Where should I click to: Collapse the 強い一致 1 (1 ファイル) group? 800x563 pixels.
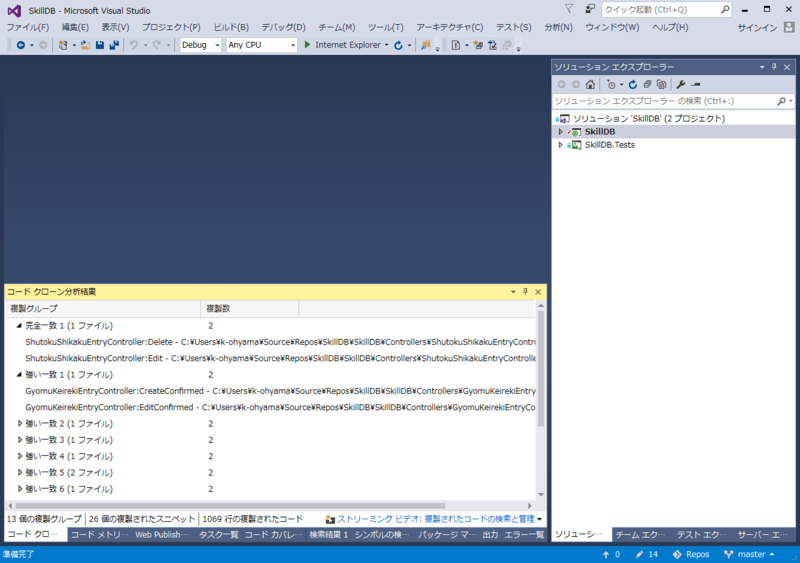point(19,374)
